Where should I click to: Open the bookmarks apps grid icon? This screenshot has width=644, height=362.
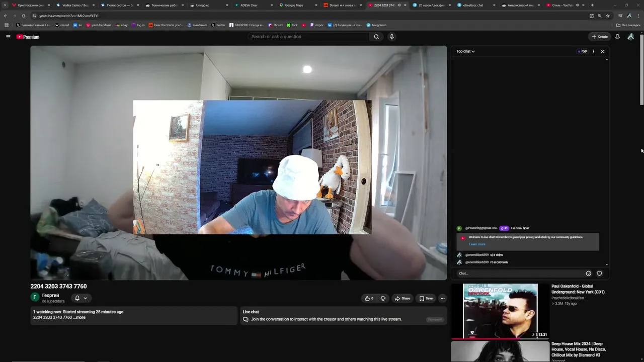click(7, 25)
